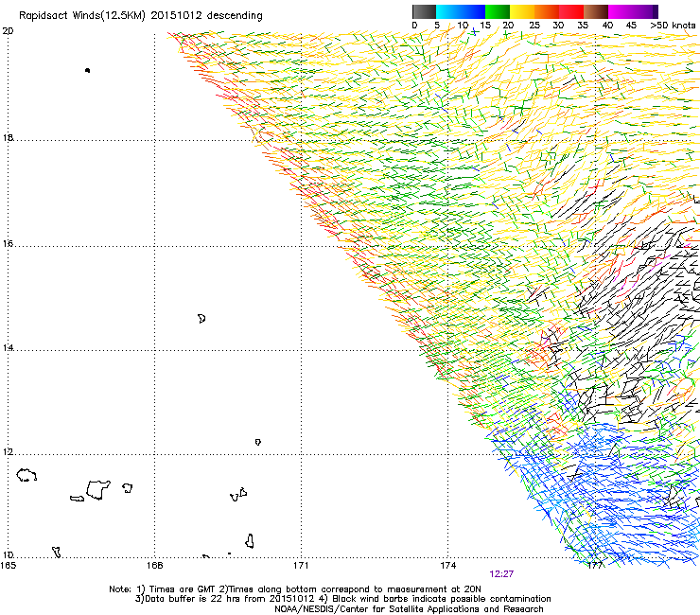Click the legend tick label '40'
The height and width of the screenshot is (615, 700).
(x=607, y=26)
